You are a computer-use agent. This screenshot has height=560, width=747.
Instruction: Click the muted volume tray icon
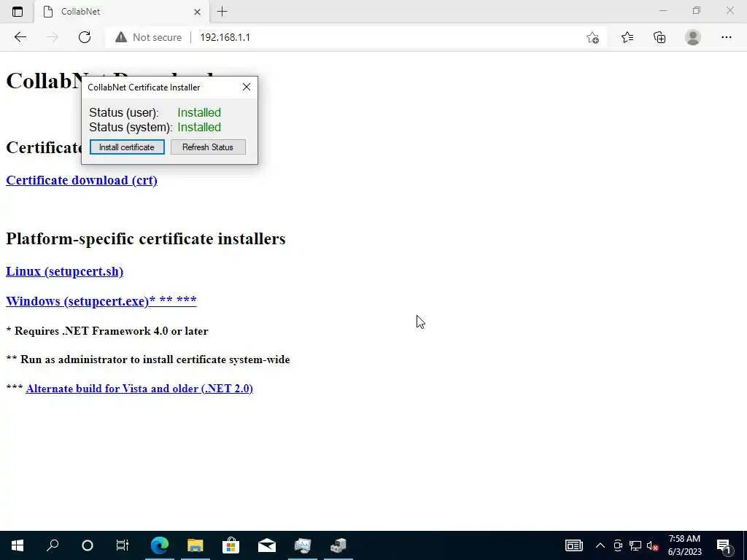pos(652,545)
